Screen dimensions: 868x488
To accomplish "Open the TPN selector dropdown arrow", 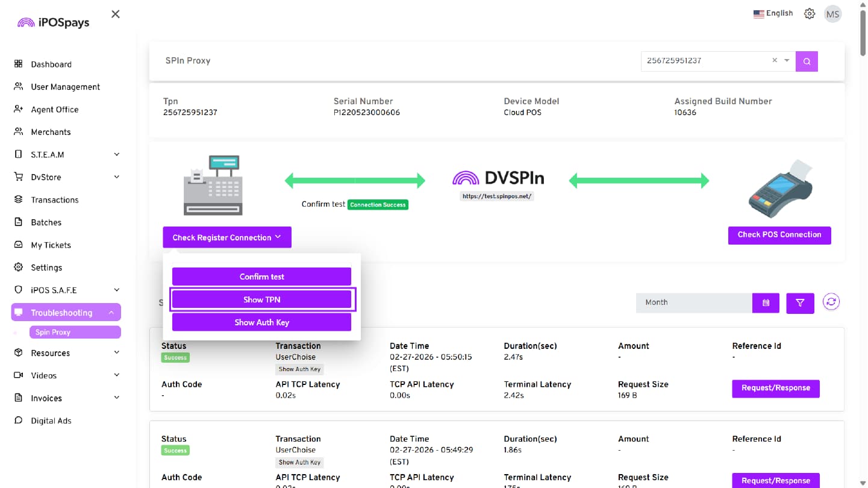I will (x=787, y=60).
